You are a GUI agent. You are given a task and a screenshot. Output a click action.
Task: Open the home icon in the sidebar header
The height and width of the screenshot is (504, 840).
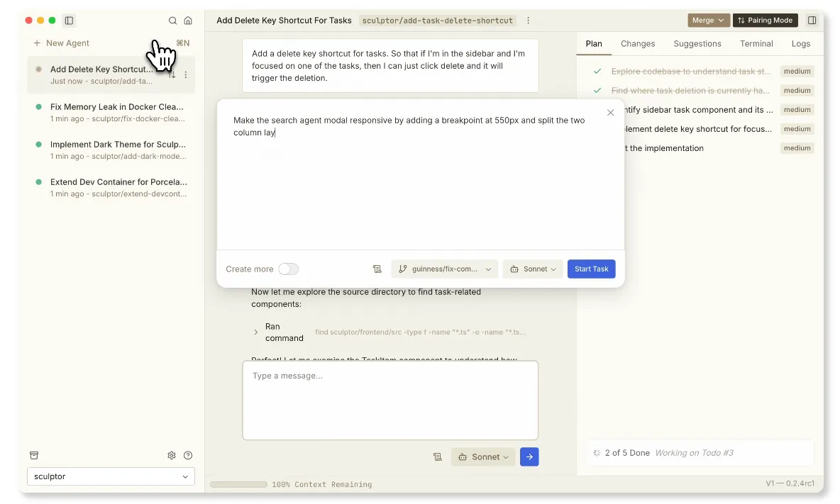tap(188, 21)
